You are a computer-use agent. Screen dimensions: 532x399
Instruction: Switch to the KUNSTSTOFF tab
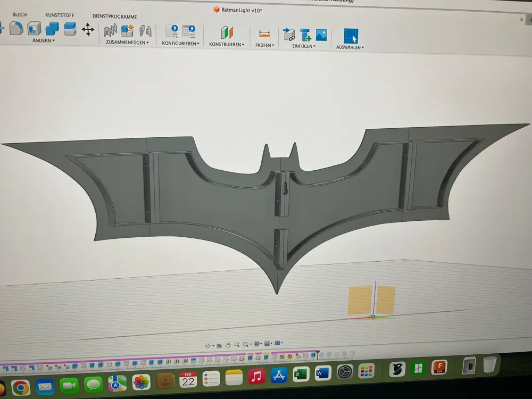point(60,15)
